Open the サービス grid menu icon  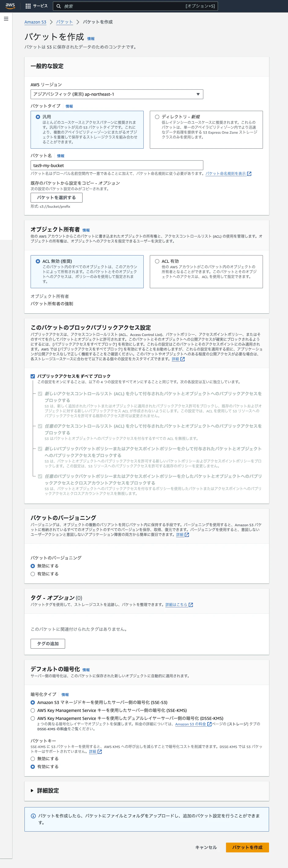click(x=28, y=6)
